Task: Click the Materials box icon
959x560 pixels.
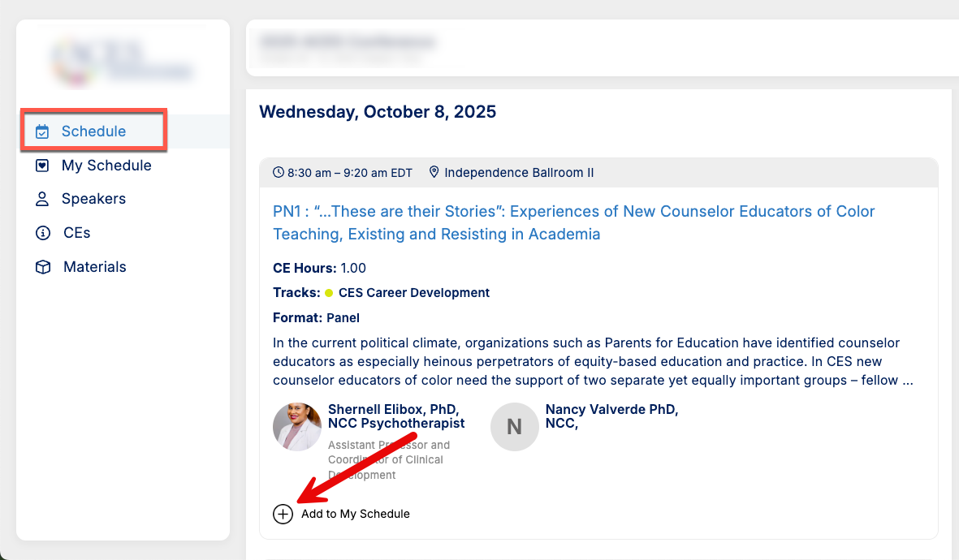Action: [x=43, y=267]
